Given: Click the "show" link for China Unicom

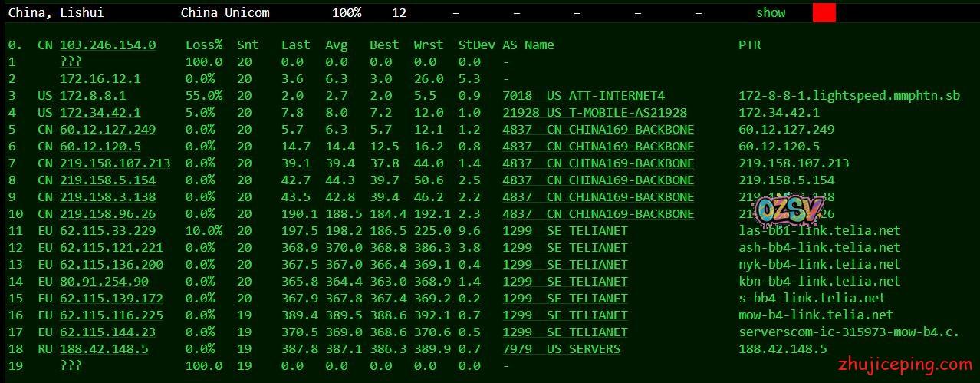Looking at the screenshot, I should pos(770,12).
